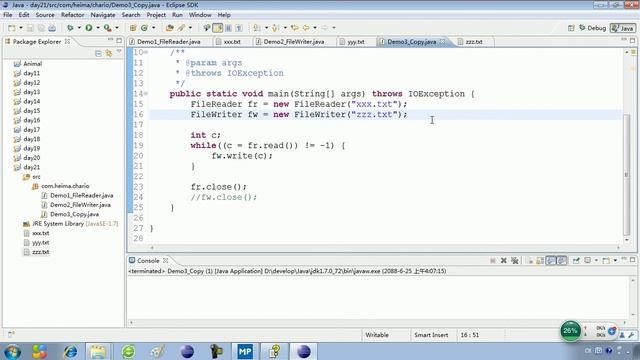Switch to the zzz.txt editor tab

pyautogui.click(x=474, y=42)
